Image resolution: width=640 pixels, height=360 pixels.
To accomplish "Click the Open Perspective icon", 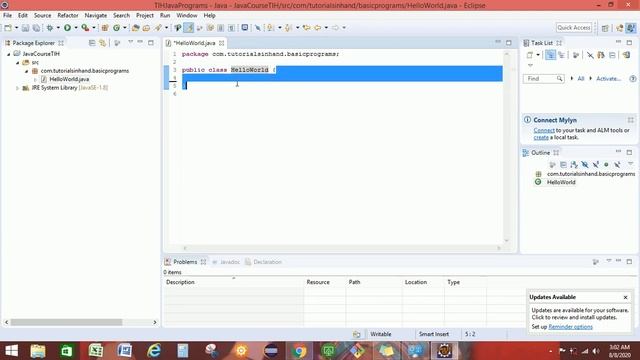I will (605, 28).
